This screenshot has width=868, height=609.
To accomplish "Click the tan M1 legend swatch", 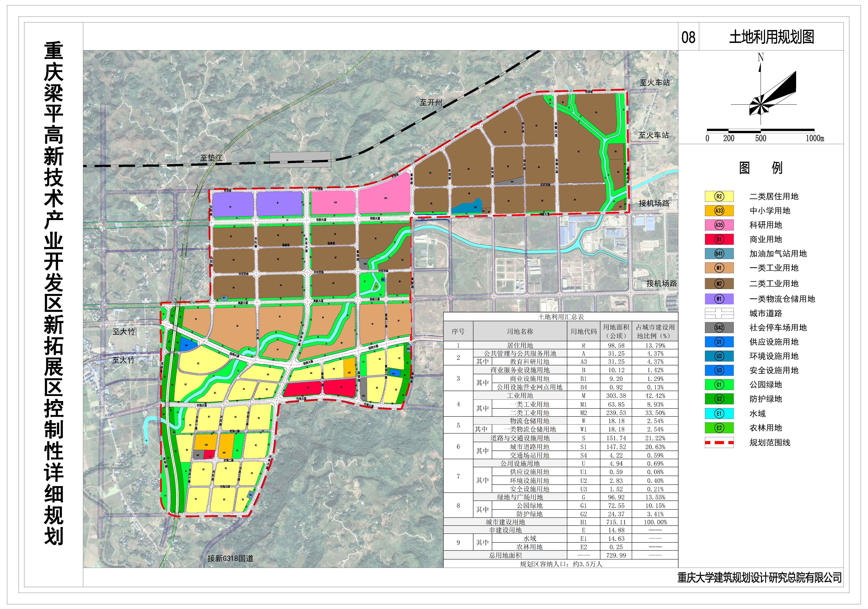I will click(x=719, y=268).
